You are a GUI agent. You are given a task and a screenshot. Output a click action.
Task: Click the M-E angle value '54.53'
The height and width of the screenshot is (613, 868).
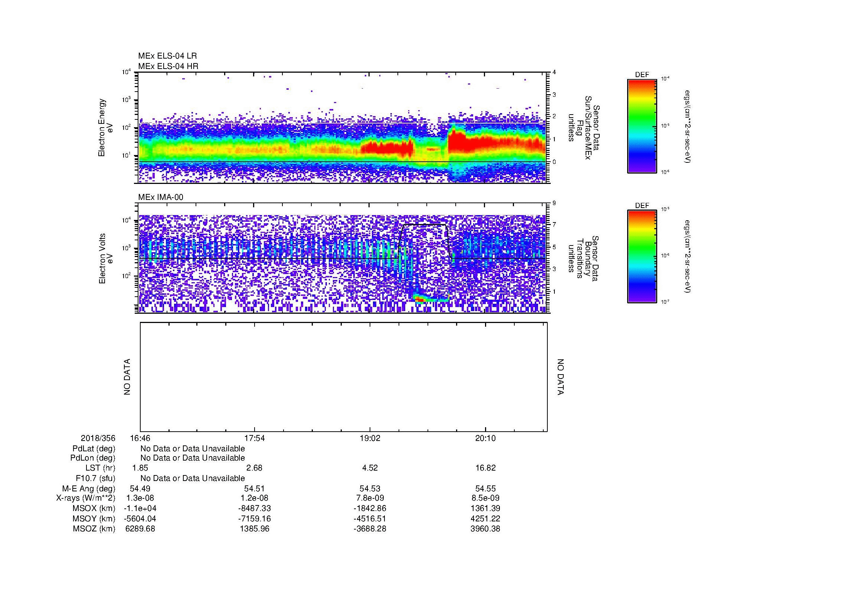370,489
